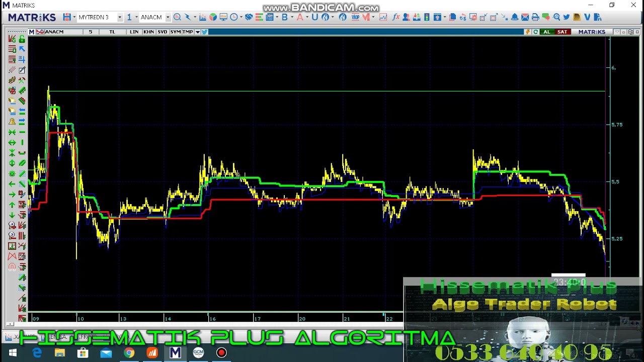Toggle the TMP option
Image resolution: width=644 pixels, height=362 pixels.
point(188,32)
